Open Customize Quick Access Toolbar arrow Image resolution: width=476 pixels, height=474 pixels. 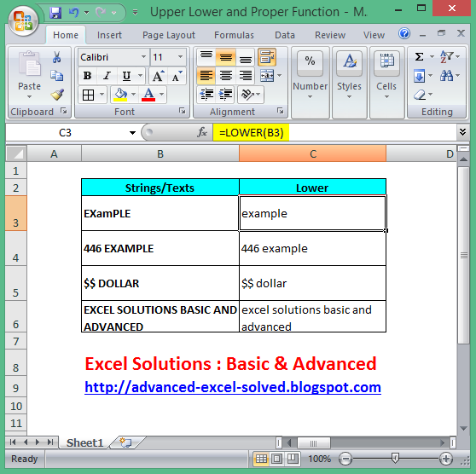[x=136, y=13]
